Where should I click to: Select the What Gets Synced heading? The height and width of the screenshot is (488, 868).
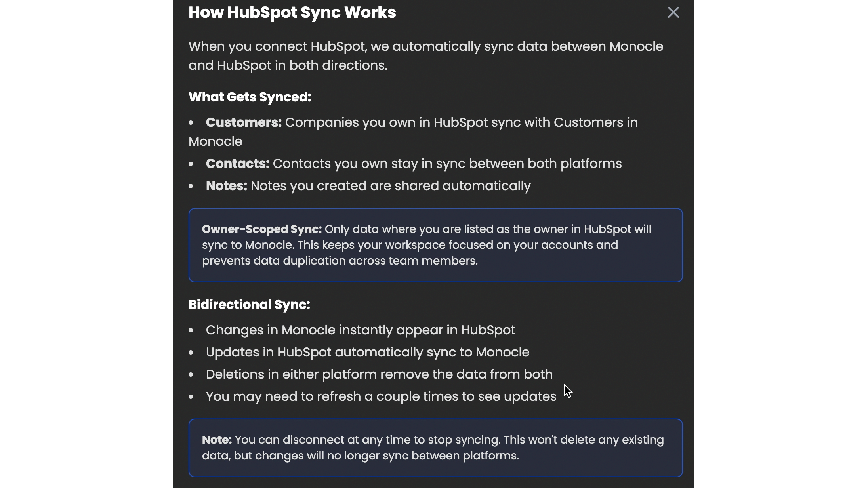(250, 97)
